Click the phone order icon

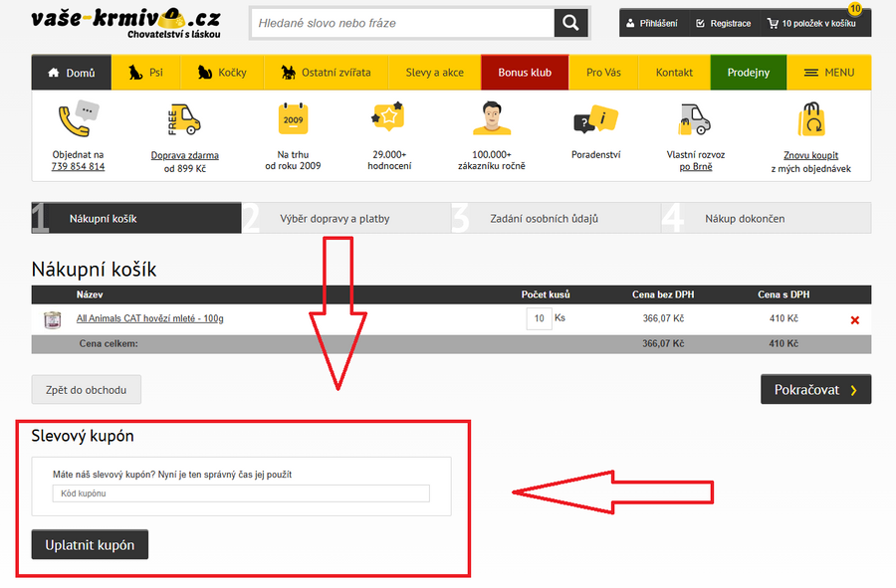[78, 119]
